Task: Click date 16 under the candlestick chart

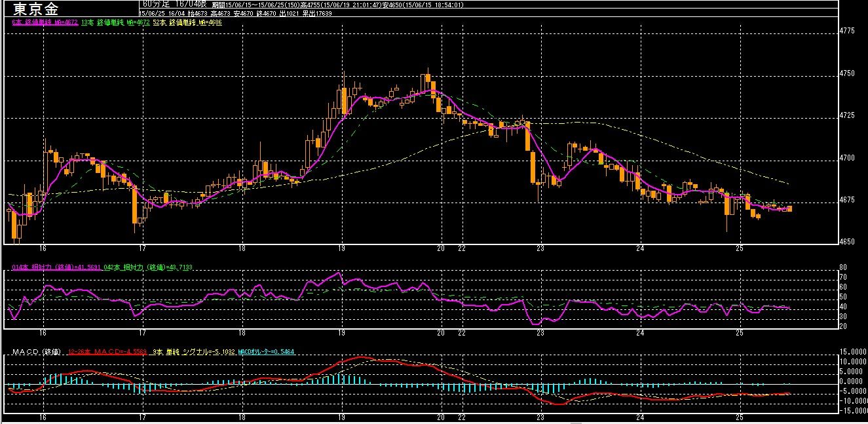Action: pyautogui.click(x=43, y=249)
